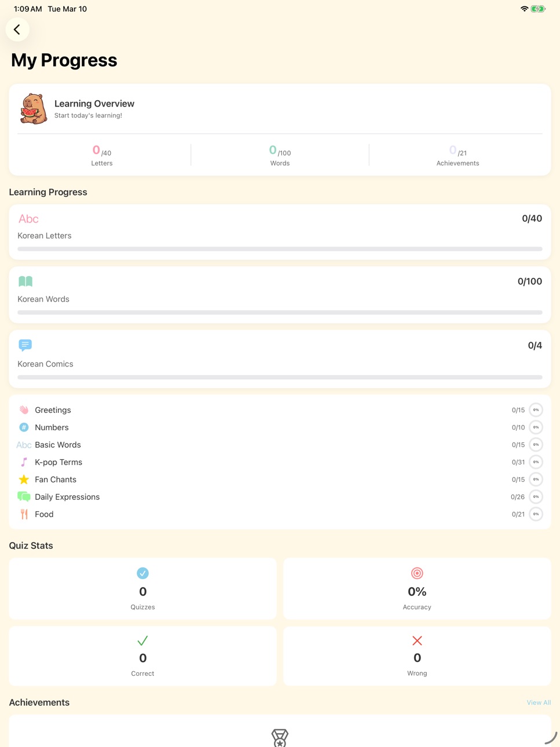
Task: Click Daily Expressions 0% progress ring
Action: pyautogui.click(x=536, y=497)
